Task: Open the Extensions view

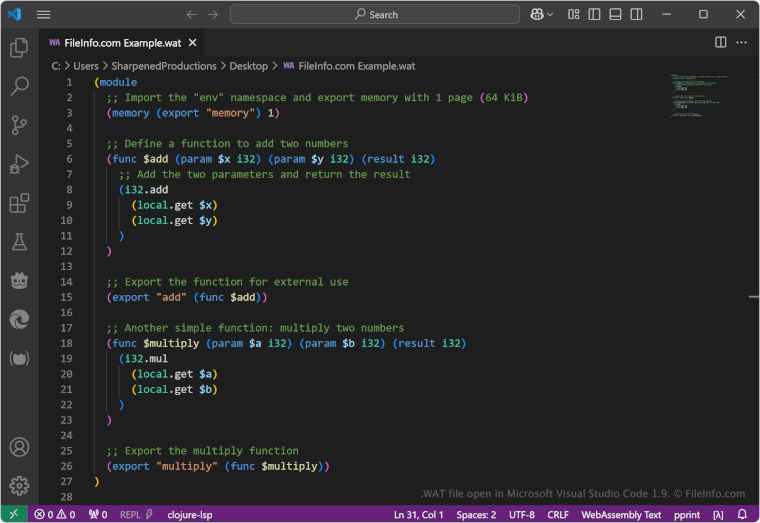Action: 19,203
